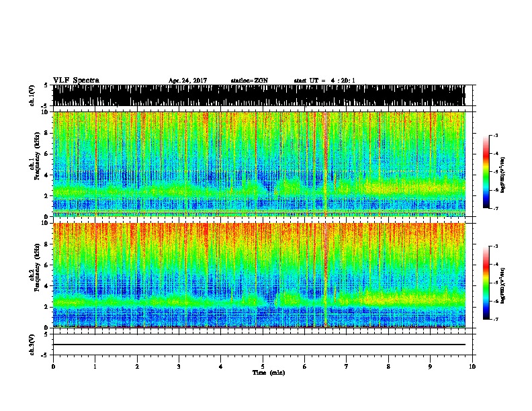Click the time axis tick label "7"

[347, 367]
